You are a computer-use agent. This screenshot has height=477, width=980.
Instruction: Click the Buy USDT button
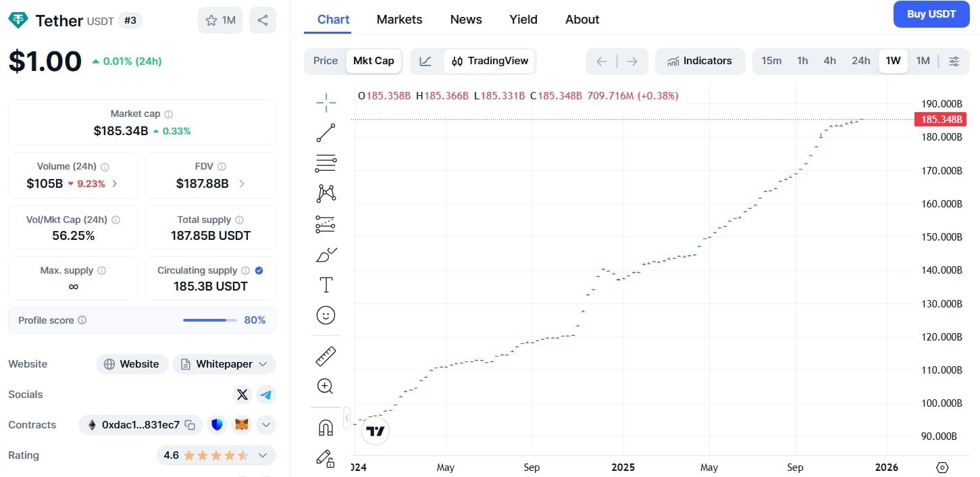click(x=931, y=14)
